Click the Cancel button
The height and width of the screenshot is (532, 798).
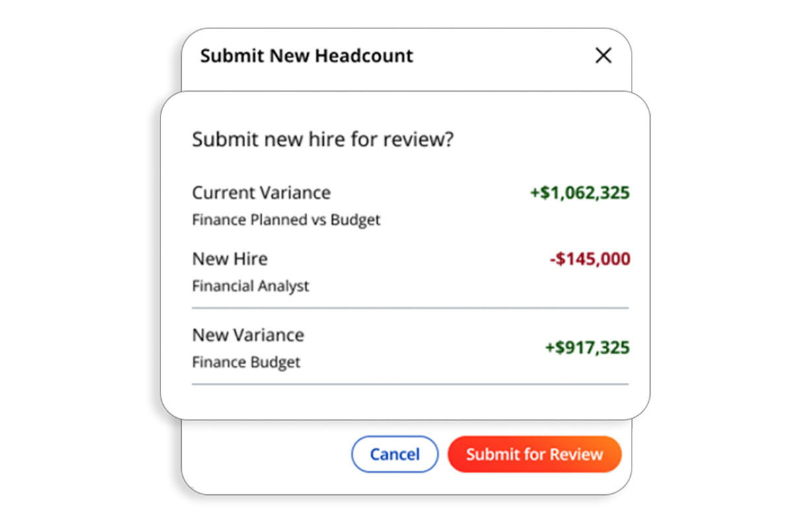pyautogui.click(x=394, y=454)
